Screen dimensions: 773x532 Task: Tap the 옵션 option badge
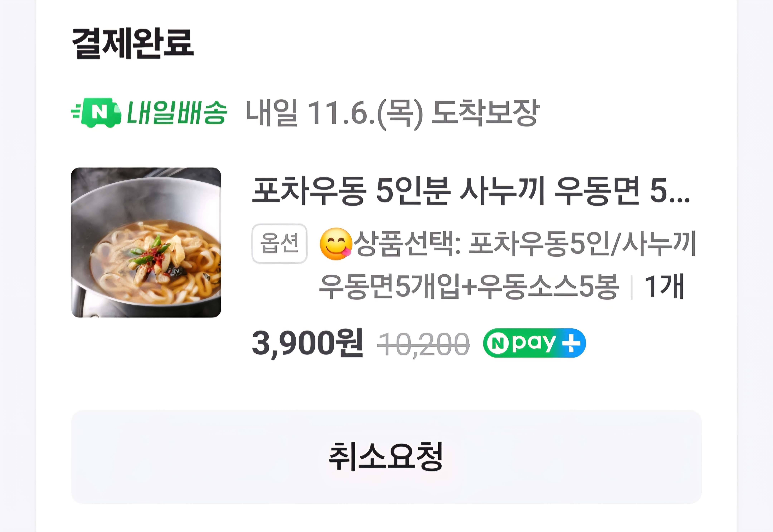point(279,243)
